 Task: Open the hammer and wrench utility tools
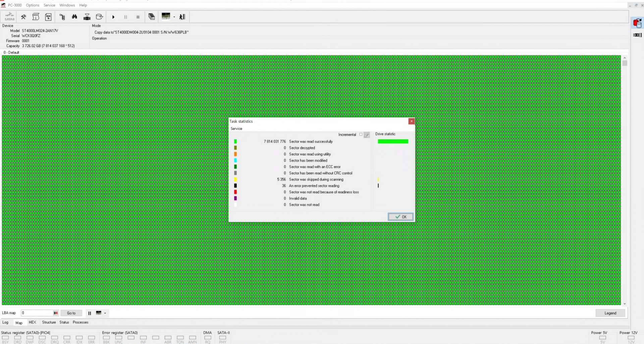click(23, 17)
